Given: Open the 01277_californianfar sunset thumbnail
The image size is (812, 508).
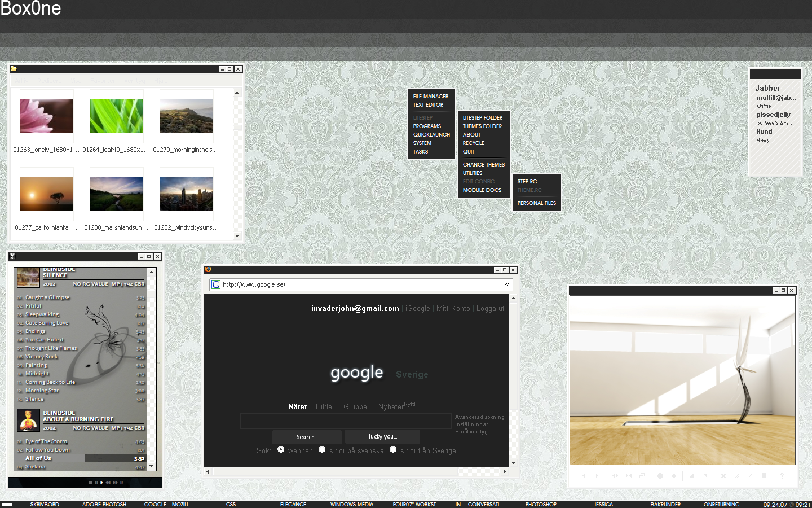Looking at the screenshot, I should coord(47,194).
